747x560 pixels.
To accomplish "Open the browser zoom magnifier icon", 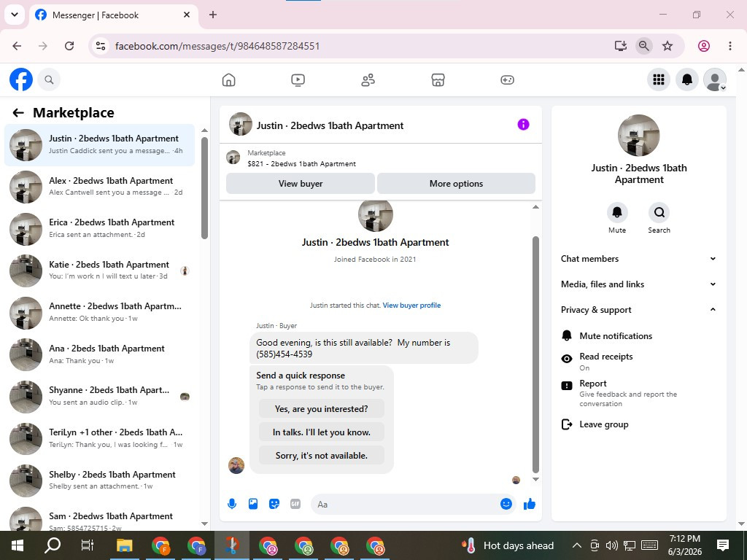I will click(643, 46).
